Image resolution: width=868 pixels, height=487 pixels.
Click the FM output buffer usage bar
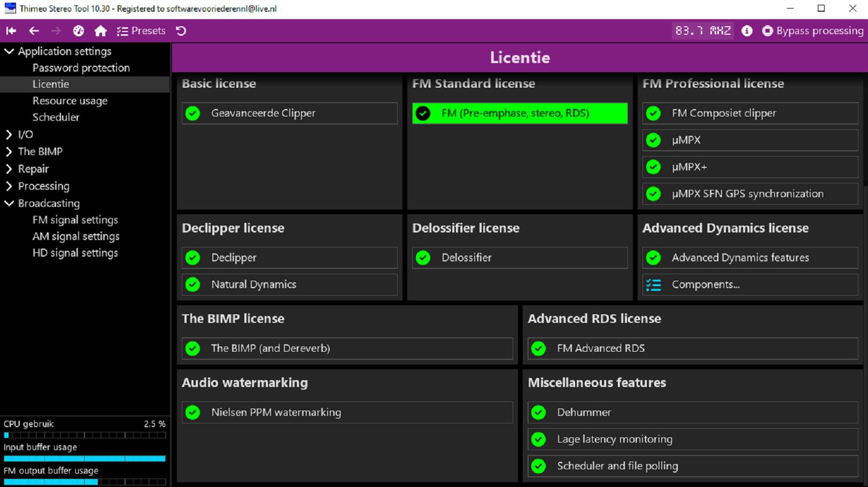85,482
